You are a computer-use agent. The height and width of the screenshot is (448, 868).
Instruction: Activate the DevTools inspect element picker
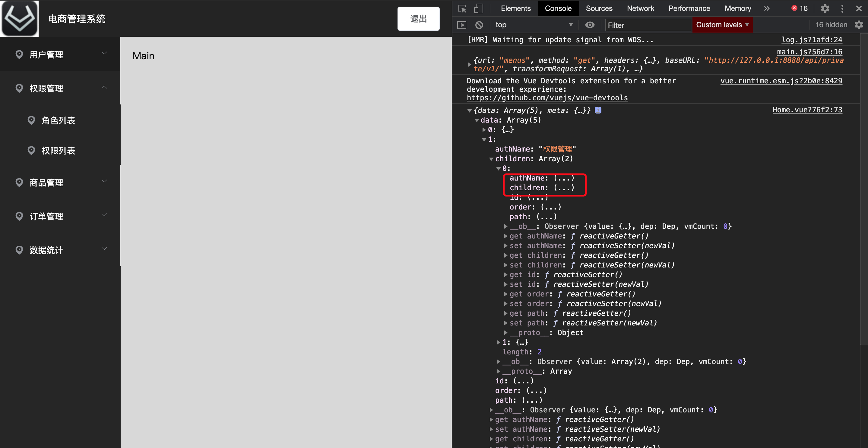462,8
